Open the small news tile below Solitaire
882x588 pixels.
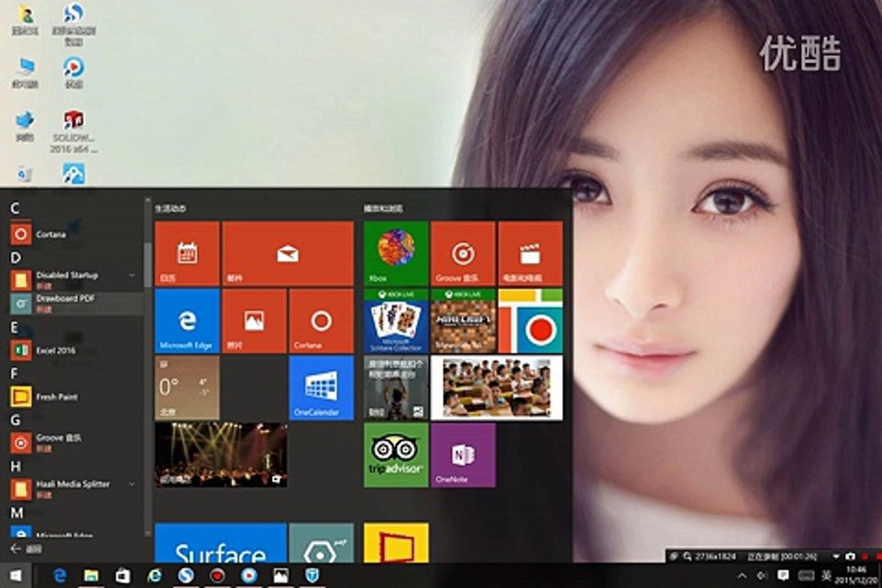396,388
